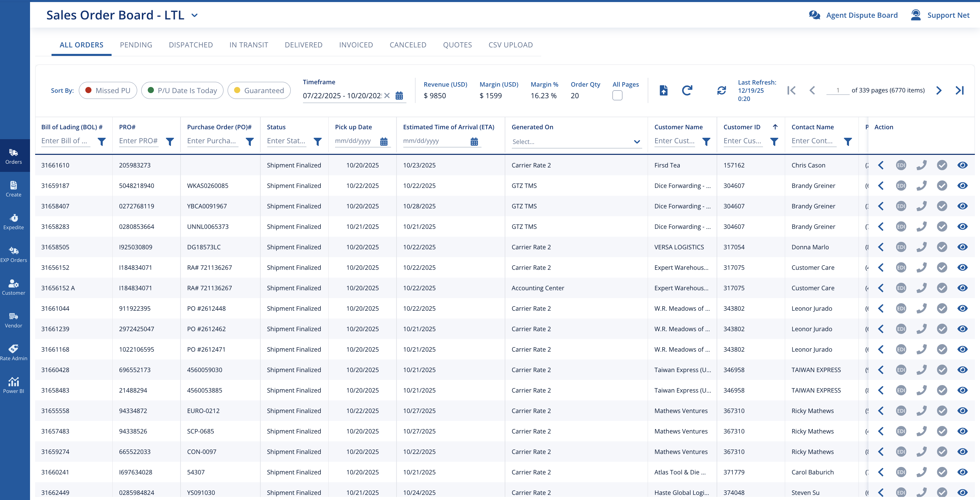
Task: Open Expedite in the left sidebar
Action: 14,222
